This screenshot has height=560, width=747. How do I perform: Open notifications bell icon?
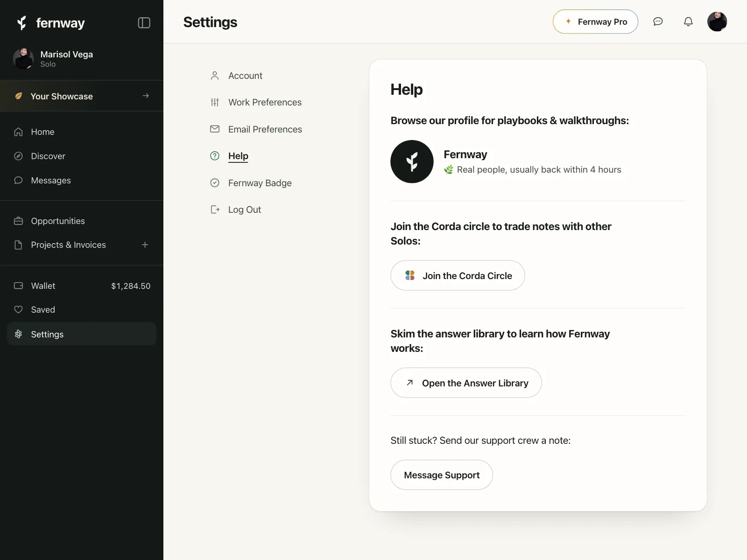(x=688, y=22)
